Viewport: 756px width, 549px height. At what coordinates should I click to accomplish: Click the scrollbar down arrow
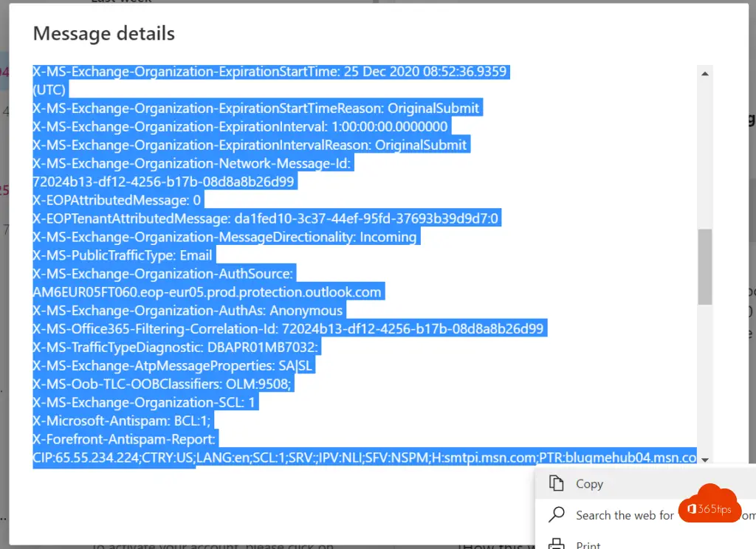click(x=705, y=460)
